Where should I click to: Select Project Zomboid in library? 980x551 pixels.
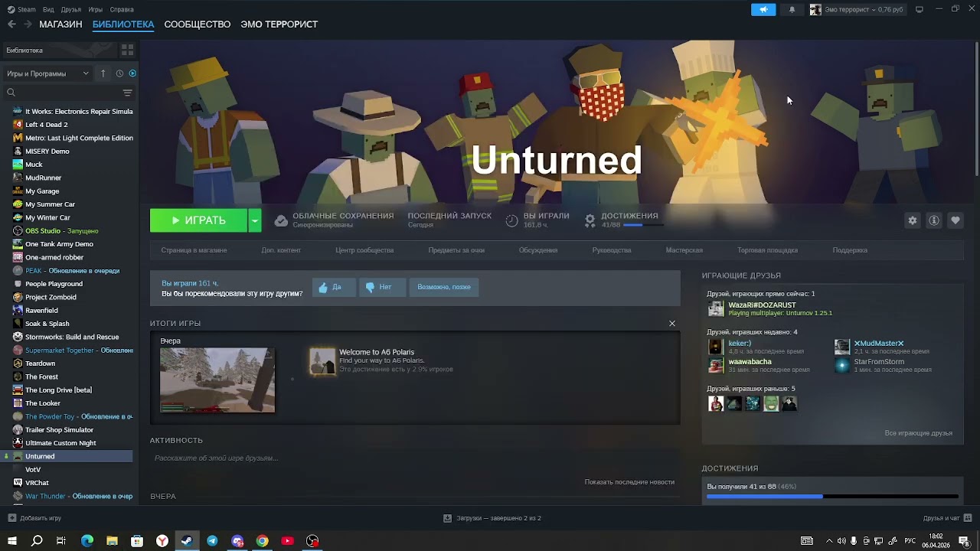point(51,297)
